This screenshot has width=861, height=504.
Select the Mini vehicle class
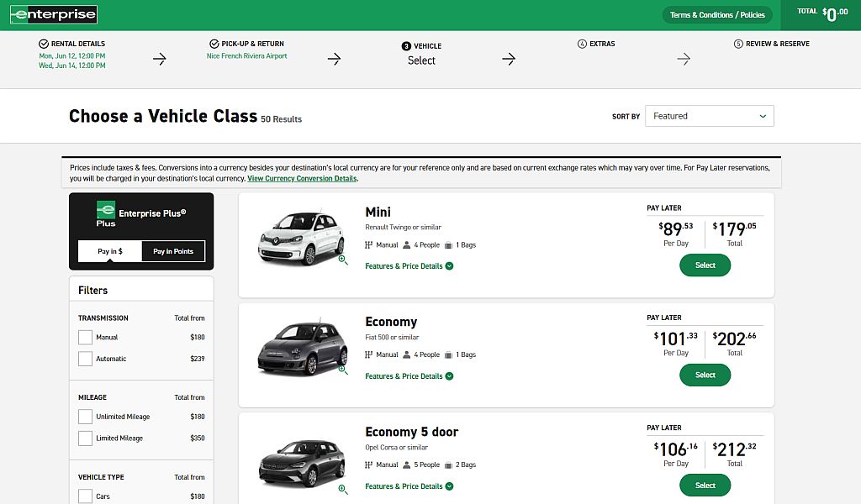[x=705, y=264]
